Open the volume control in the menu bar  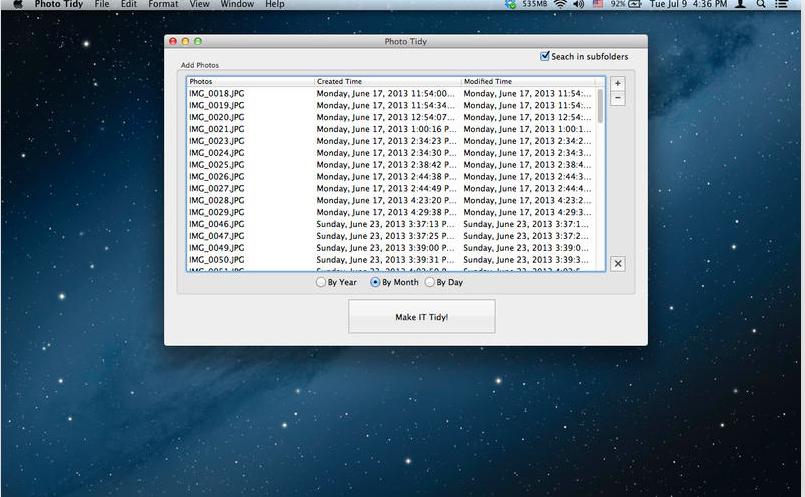click(579, 4)
